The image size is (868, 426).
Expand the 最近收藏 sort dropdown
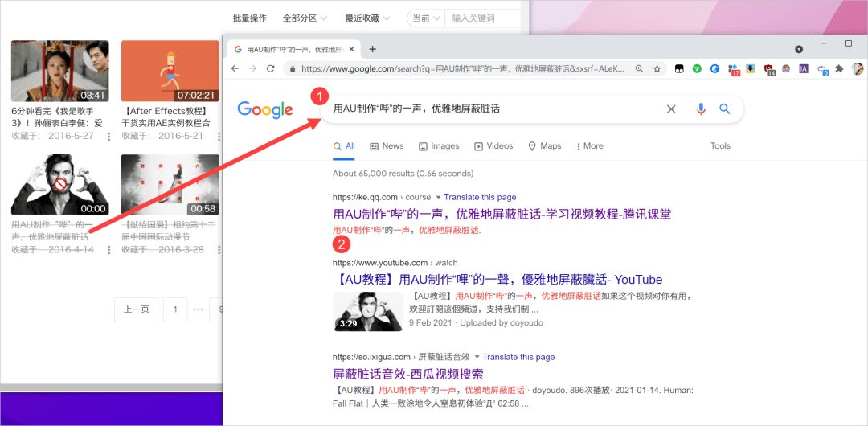[x=367, y=18]
